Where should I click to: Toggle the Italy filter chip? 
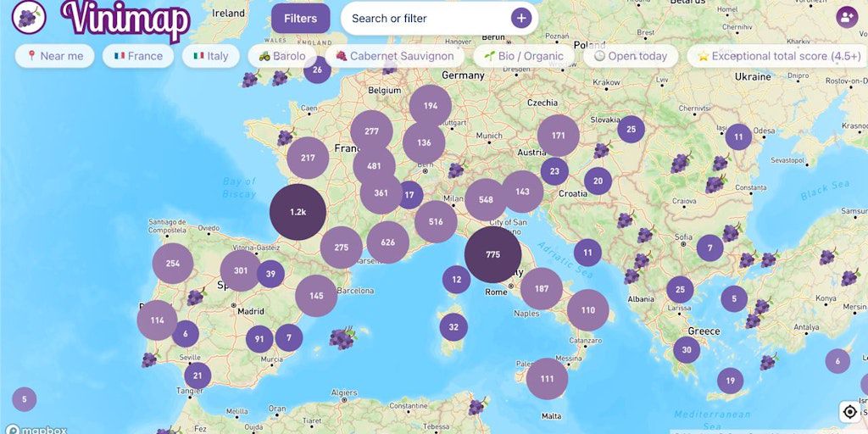tap(211, 56)
